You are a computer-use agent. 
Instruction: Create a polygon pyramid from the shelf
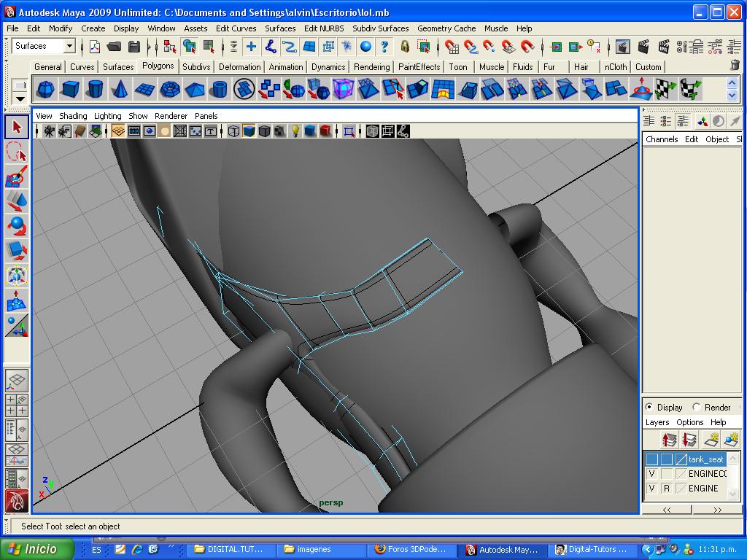pyautogui.click(x=194, y=89)
